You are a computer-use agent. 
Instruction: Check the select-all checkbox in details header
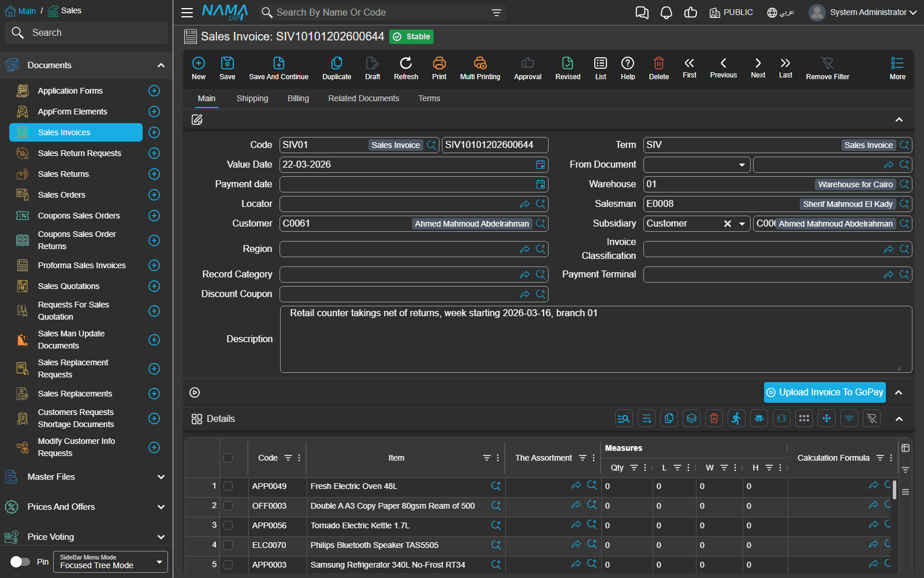228,458
